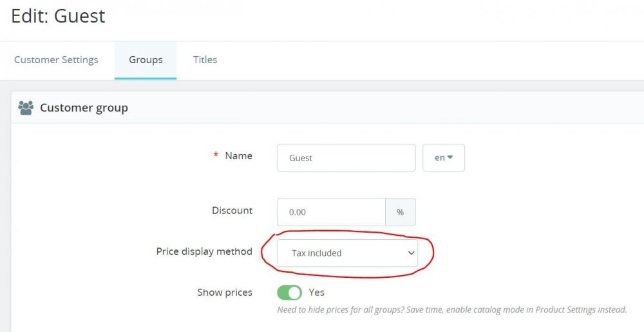
Task: Open the Titles tab
Action: click(x=205, y=60)
